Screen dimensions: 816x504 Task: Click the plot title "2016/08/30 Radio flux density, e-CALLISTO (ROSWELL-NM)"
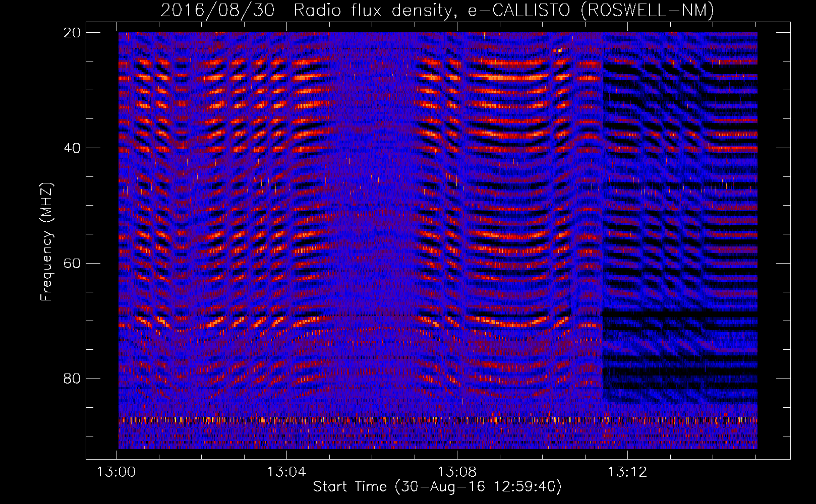click(x=437, y=10)
